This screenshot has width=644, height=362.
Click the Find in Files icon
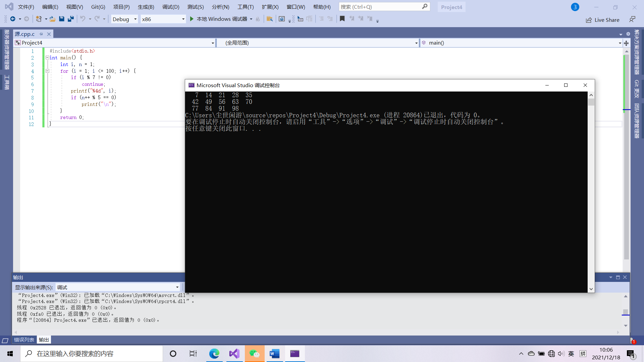269,19
